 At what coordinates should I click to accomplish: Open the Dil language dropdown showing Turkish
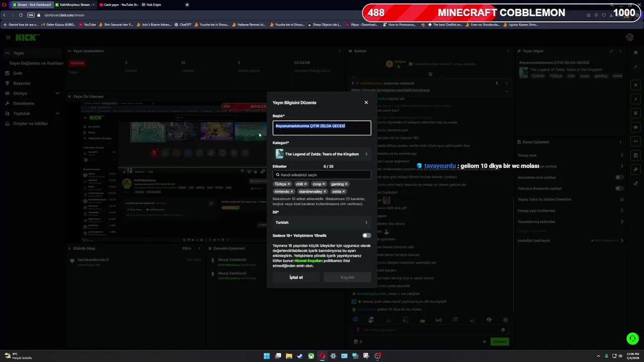tap(322, 222)
